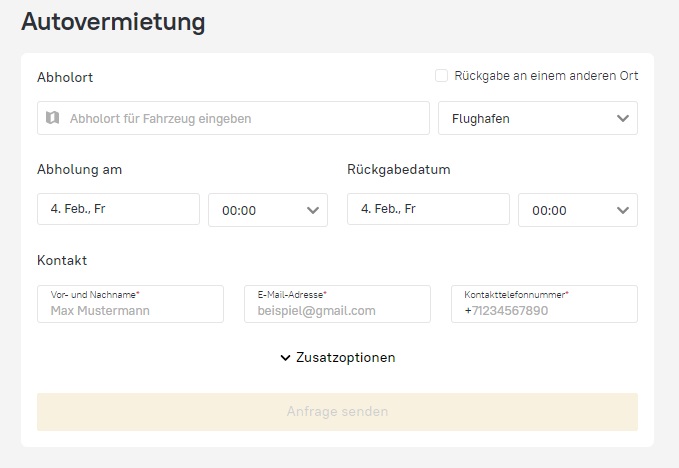Click the map icon in pickup location field
This screenshot has width=679, height=468.
point(53,118)
